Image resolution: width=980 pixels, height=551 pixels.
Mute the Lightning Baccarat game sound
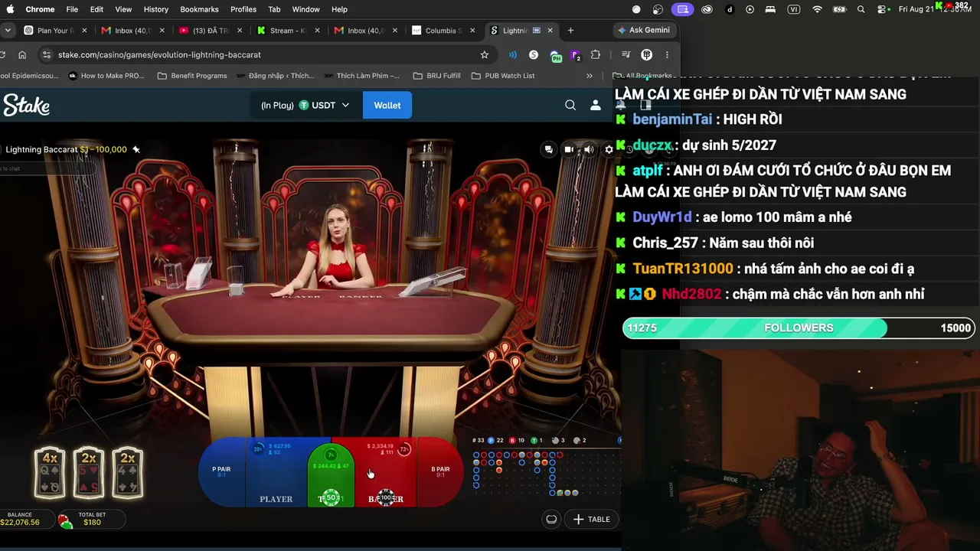(x=589, y=149)
